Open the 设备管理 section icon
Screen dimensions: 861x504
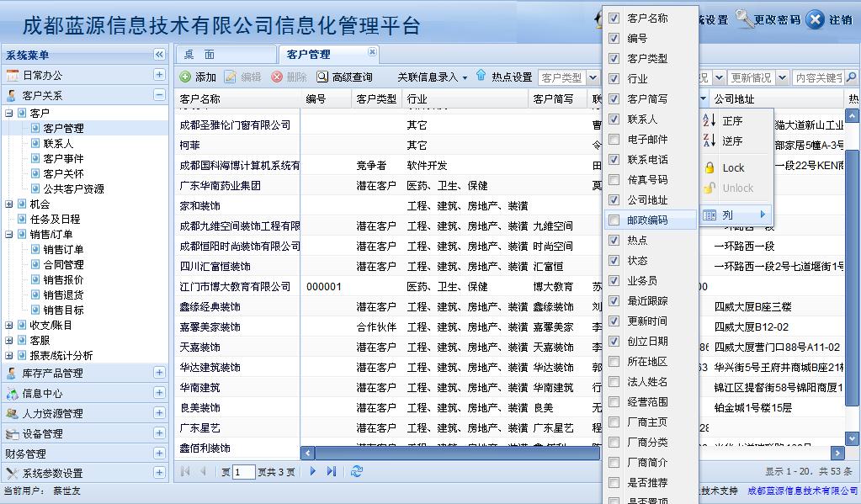(12, 433)
